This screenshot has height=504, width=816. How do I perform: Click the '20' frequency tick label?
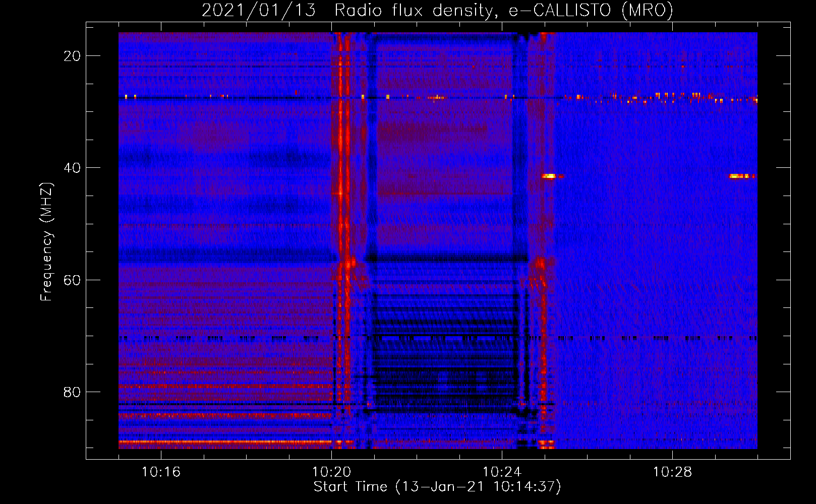coord(72,56)
